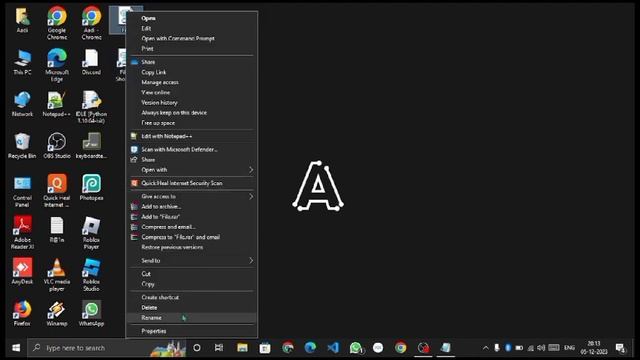Choose Print in the context menu
The image size is (640, 360).
click(x=192, y=49)
